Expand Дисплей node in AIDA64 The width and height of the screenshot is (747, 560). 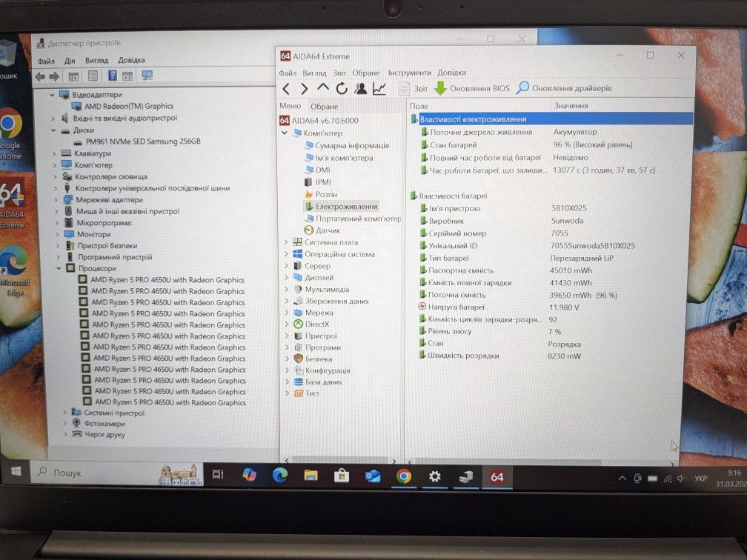coord(286,277)
